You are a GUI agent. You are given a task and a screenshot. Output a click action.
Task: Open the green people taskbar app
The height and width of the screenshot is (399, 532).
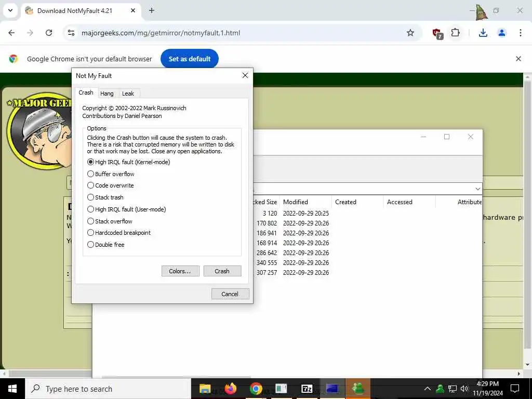(x=357, y=389)
